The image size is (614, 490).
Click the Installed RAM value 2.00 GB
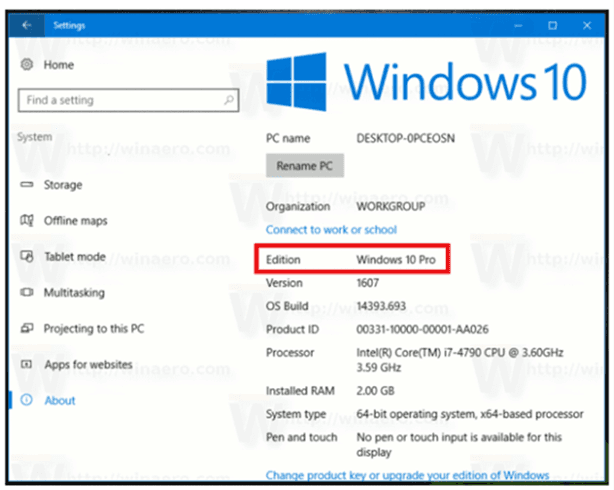point(376,391)
